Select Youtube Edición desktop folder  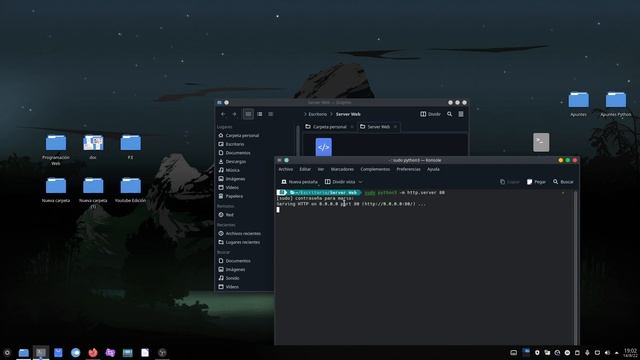[x=130, y=190]
